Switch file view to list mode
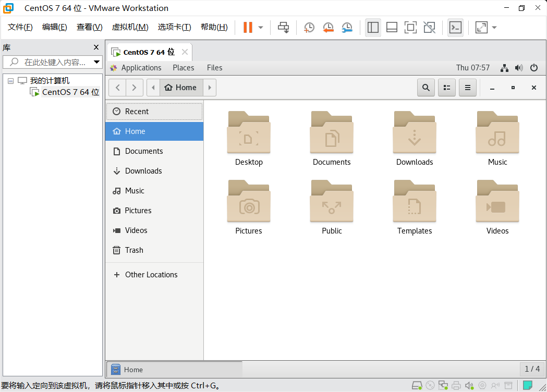547x392 pixels. coord(447,88)
